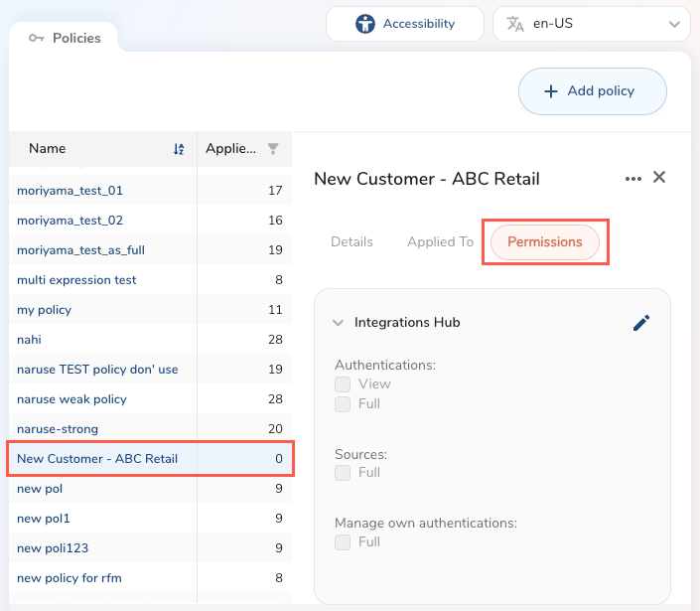Close the New Customer - ABC Retail panel
This screenshot has width=700, height=611.
(x=659, y=178)
